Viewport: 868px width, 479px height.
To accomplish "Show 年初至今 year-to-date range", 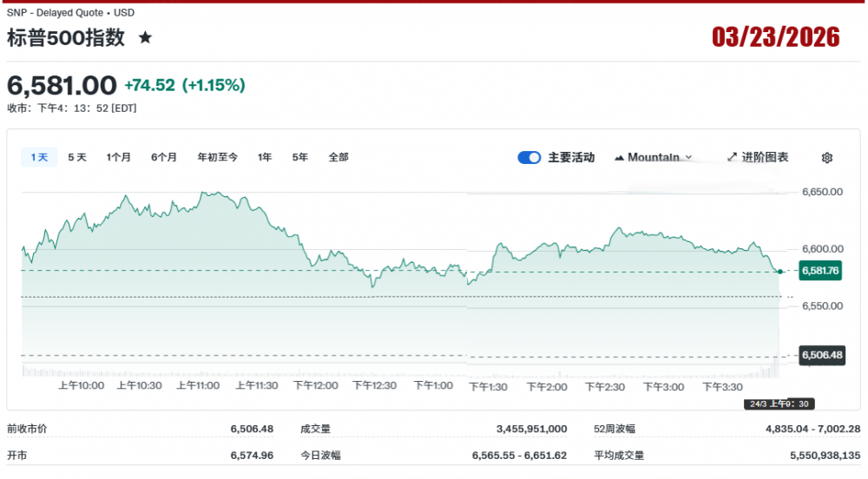I will click(217, 157).
